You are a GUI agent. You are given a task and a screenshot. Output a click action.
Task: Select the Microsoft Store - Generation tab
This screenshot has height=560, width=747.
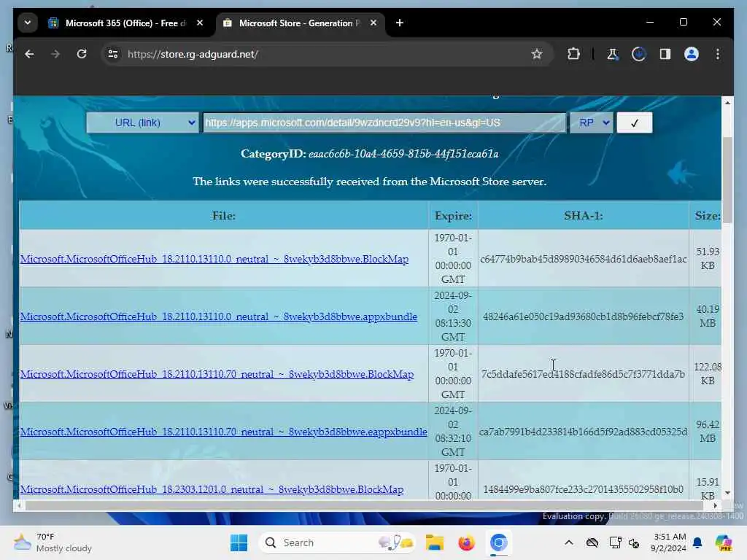tap(300, 23)
